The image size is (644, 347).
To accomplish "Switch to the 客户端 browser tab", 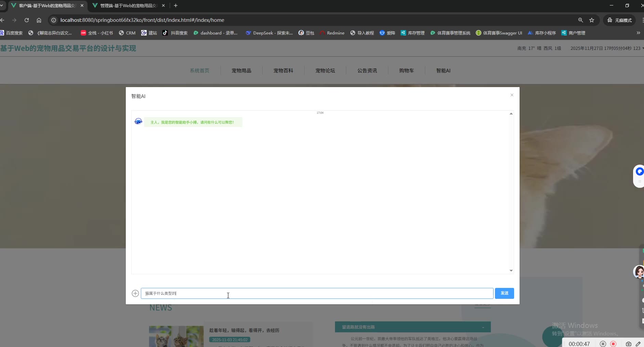I will coord(47,6).
